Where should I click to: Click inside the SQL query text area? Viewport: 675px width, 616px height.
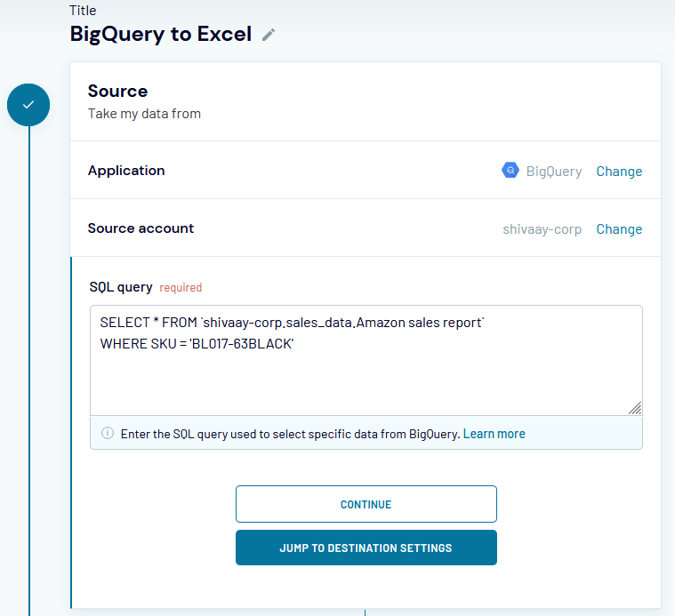point(366,361)
